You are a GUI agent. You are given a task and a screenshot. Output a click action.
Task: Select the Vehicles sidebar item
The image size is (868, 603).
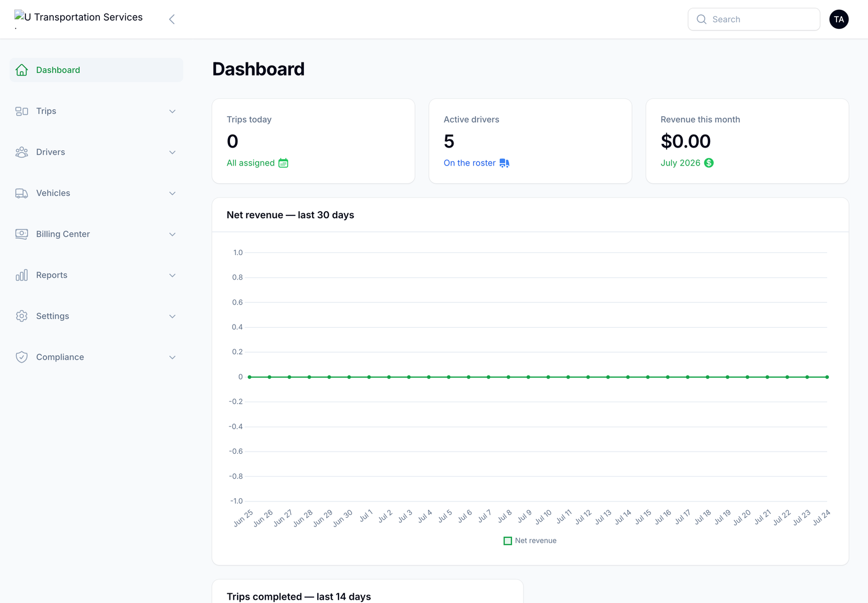tap(97, 193)
